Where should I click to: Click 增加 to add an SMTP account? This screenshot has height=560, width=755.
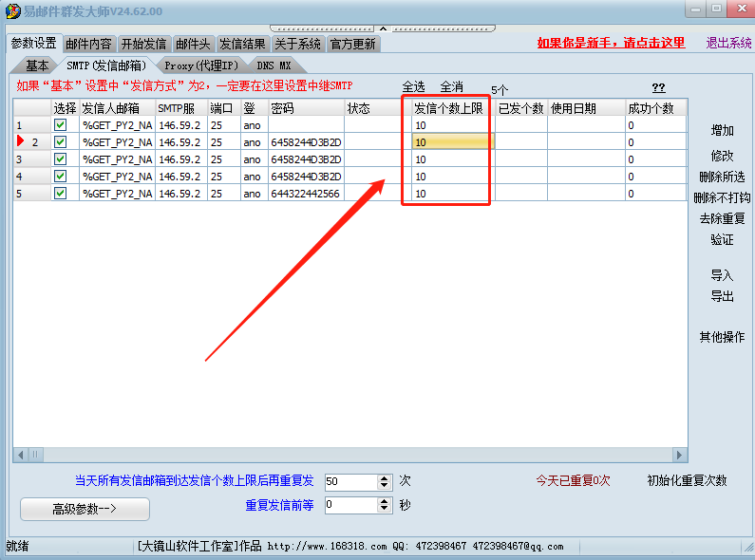722,131
